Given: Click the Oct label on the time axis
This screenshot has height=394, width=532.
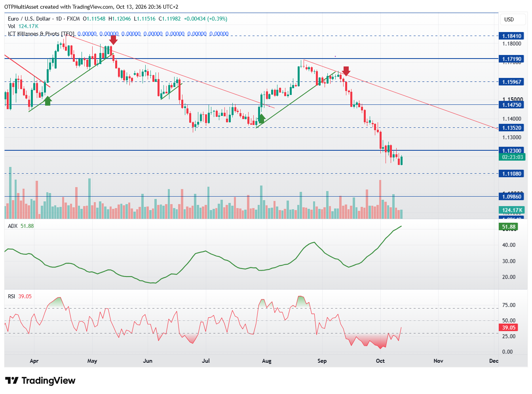Looking at the screenshot, I should (x=380, y=361).
